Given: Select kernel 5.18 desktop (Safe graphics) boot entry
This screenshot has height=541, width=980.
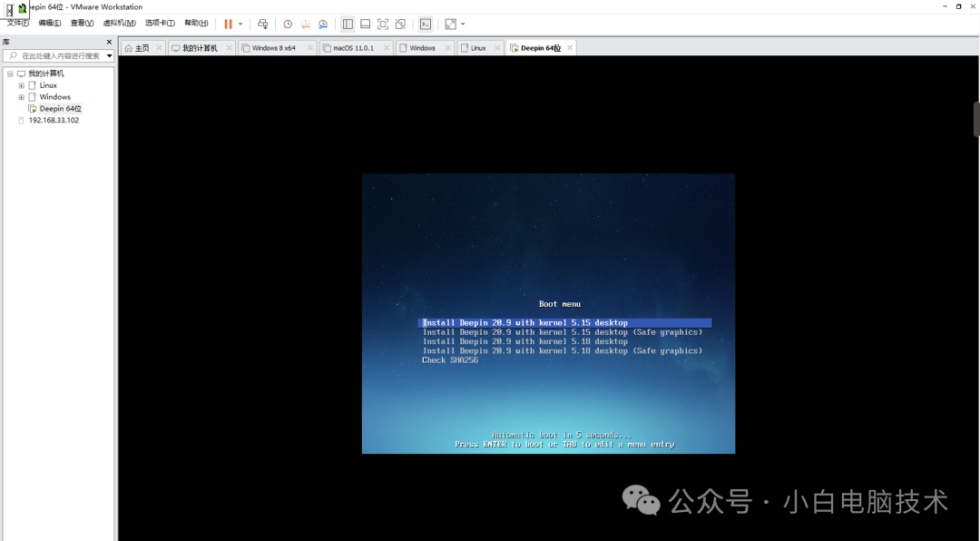Looking at the screenshot, I should click(563, 351).
